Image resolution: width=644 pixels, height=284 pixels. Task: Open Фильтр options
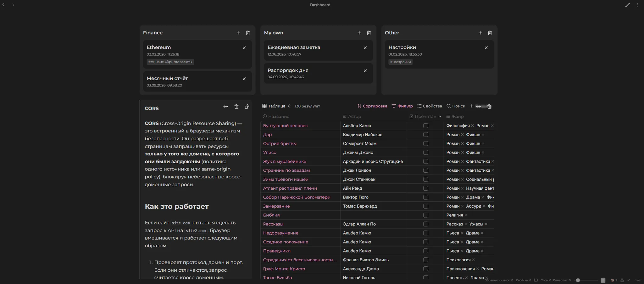coord(402,106)
